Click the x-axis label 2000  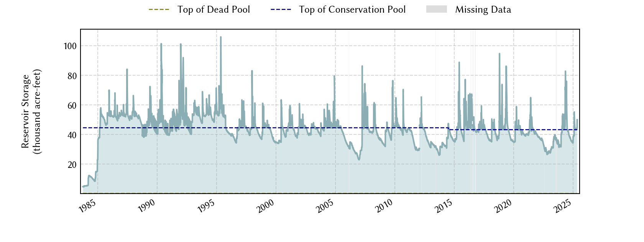[x=266, y=206]
